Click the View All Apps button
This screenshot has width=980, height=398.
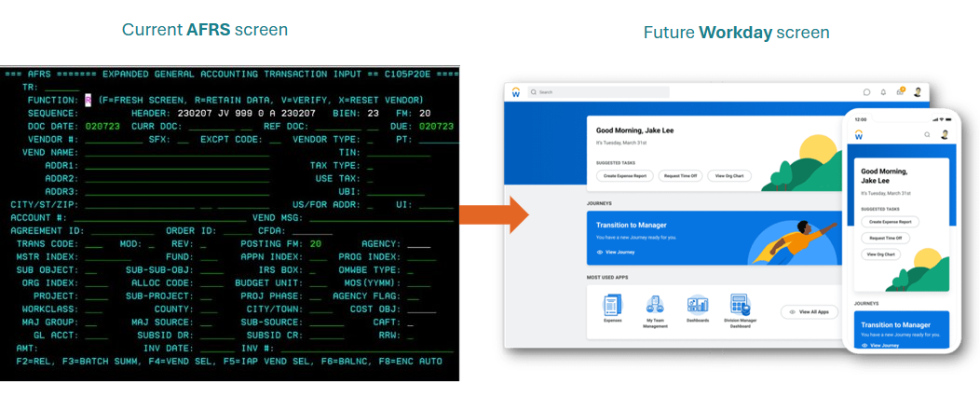tap(809, 311)
